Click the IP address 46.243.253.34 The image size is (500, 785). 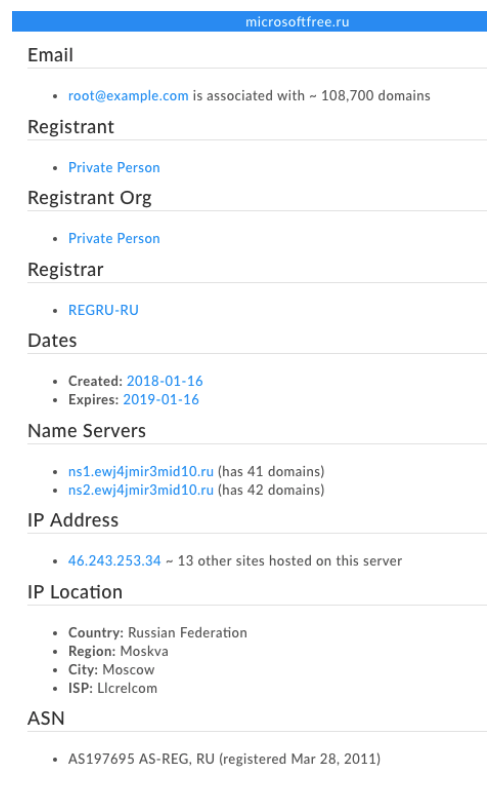(115, 561)
